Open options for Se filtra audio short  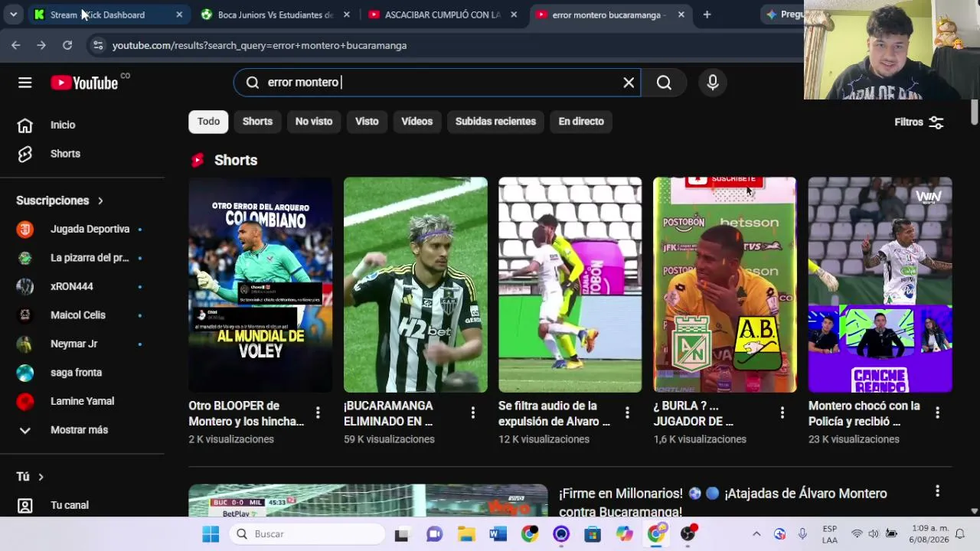(627, 413)
